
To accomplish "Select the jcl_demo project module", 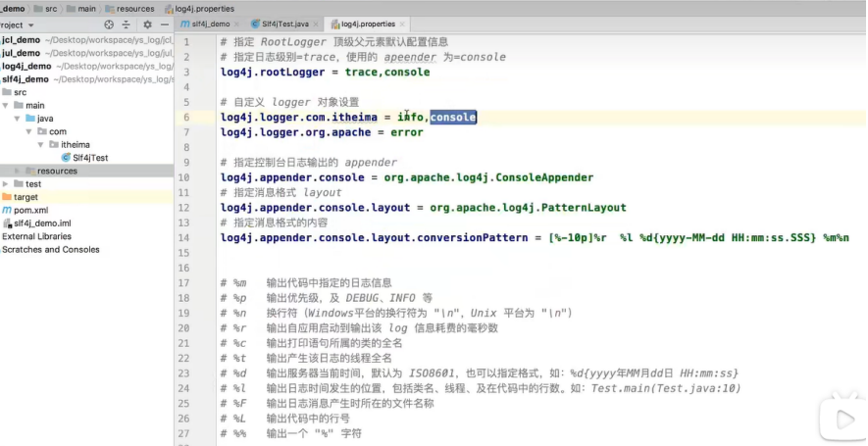I will [x=21, y=40].
